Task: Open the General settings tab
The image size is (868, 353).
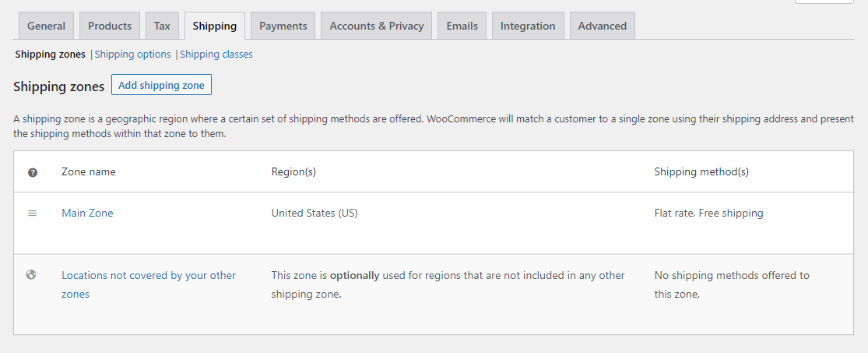Action: (46, 26)
